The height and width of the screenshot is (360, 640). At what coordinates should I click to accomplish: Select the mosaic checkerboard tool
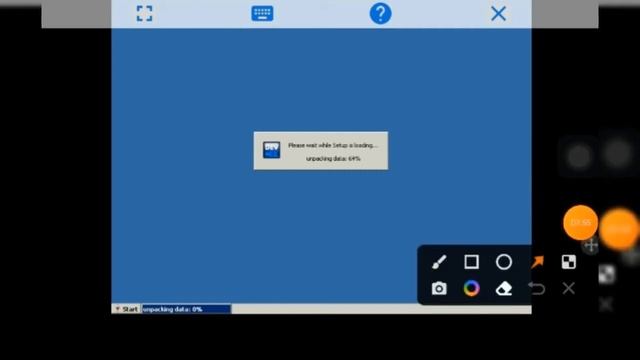(x=569, y=262)
